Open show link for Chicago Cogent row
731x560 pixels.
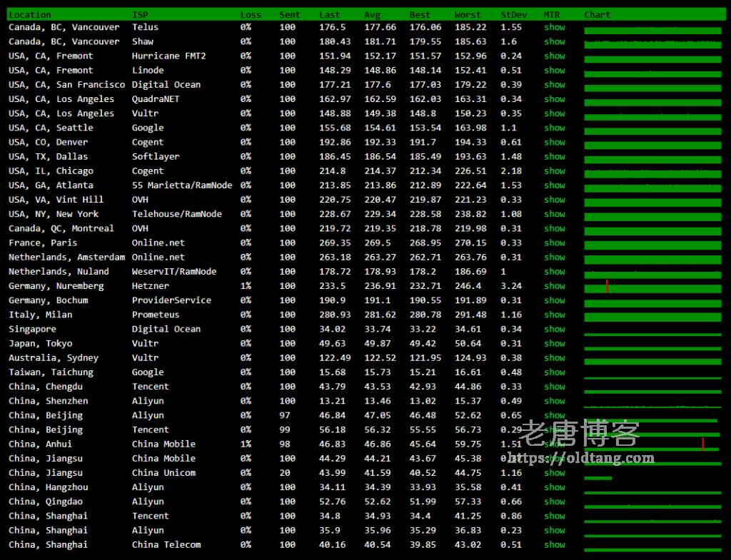pyautogui.click(x=554, y=171)
